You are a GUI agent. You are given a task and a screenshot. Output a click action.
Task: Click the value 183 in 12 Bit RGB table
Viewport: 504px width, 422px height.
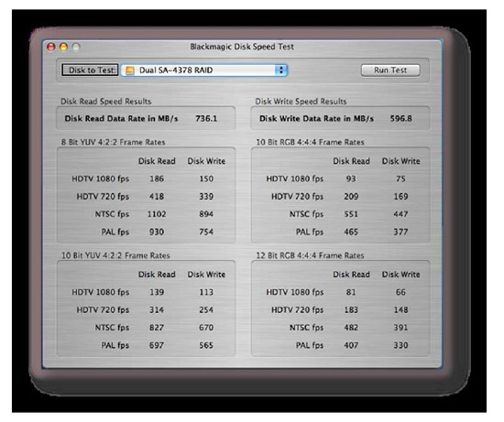click(x=351, y=310)
